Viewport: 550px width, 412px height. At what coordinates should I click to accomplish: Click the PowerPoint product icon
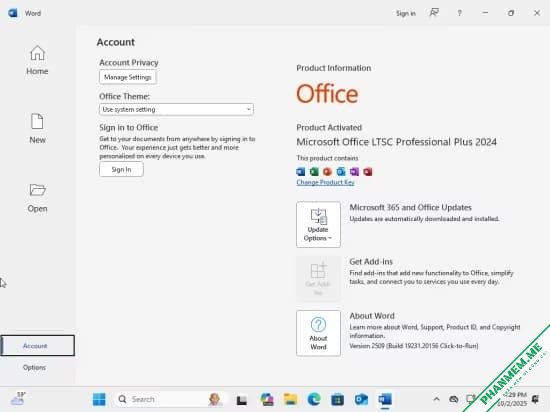coord(327,172)
